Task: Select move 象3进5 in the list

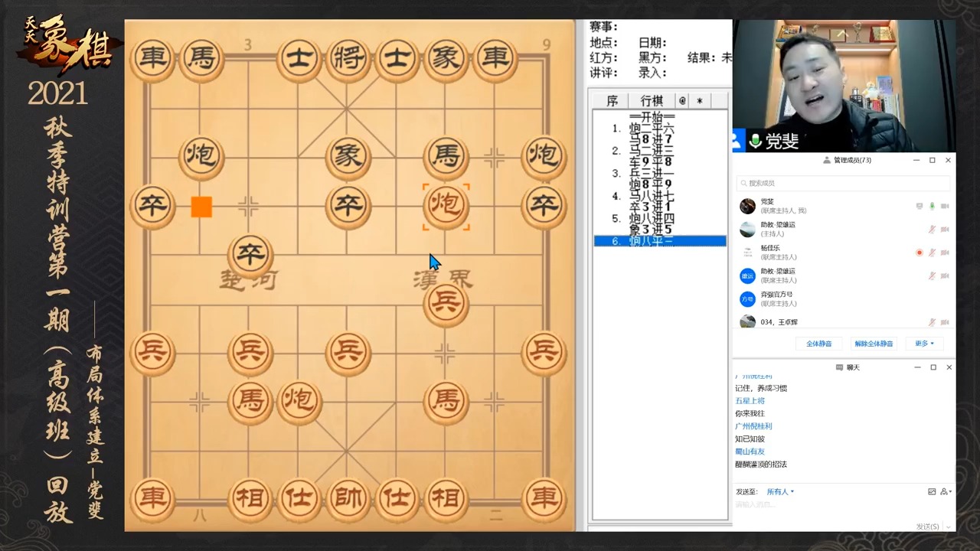Action: [652, 230]
